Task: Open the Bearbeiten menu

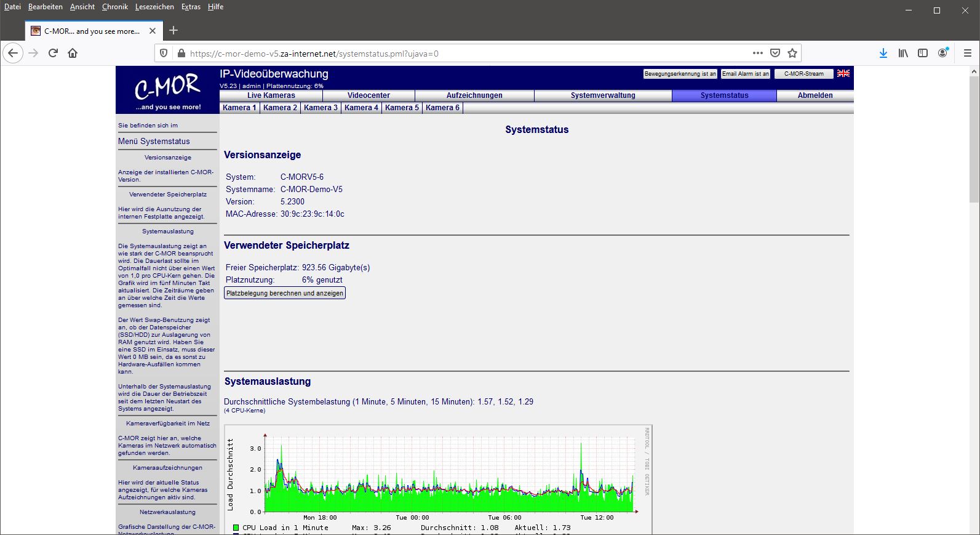Action: pyautogui.click(x=46, y=7)
